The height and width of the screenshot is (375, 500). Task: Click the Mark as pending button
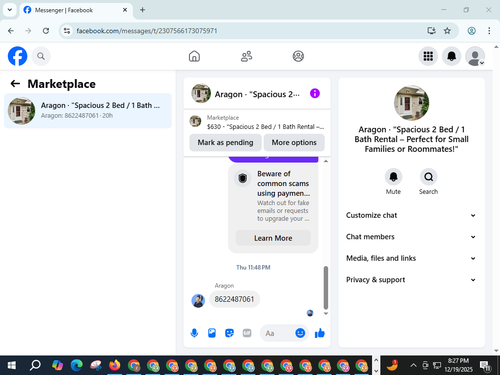pyautogui.click(x=225, y=142)
